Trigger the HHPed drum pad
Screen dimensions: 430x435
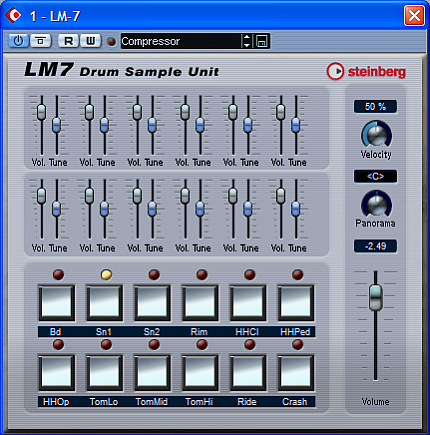tap(296, 303)
